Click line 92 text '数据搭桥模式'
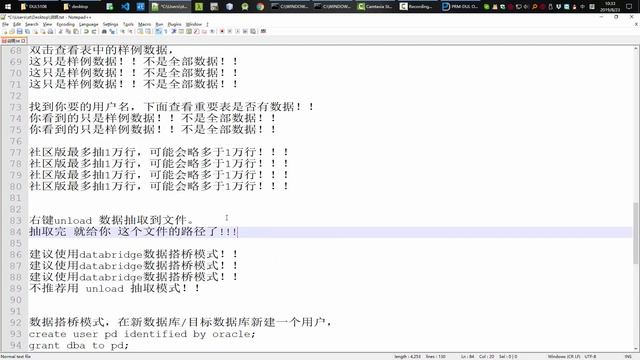Viewport: 640px width, 360px height. click(x=67, y=322)
